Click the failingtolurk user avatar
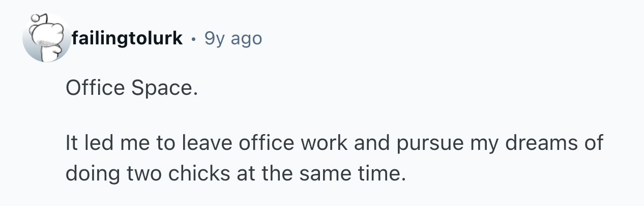 [x=46, y=39]
